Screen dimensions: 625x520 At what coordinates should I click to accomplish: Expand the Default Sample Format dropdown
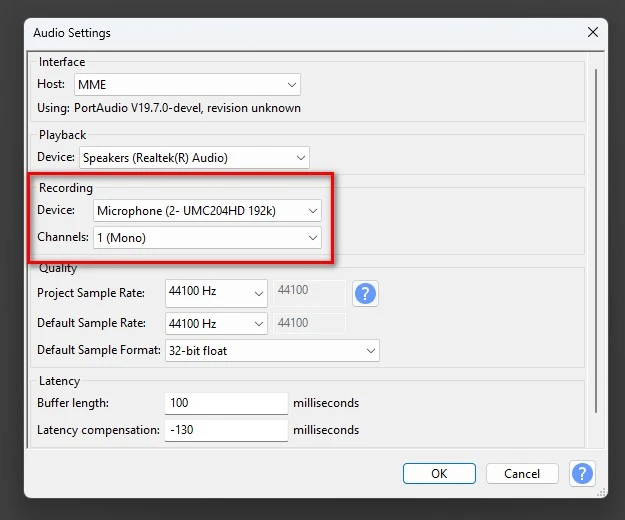point(272,351)
